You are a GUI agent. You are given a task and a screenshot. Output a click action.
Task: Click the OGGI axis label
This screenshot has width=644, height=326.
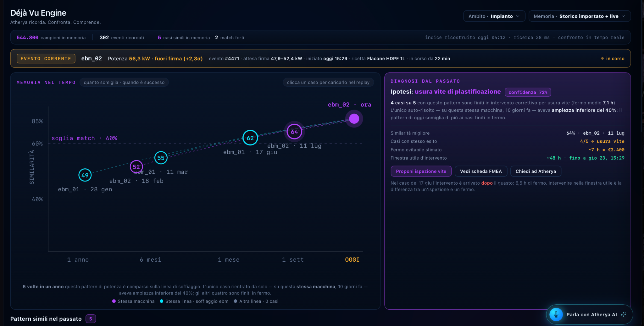point(352,260)
